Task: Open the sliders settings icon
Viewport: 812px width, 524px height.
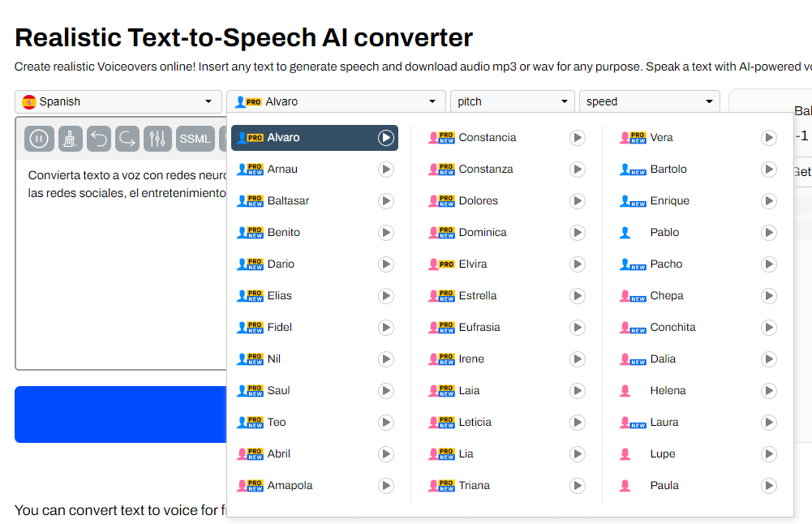Action: tap(157, 139)
